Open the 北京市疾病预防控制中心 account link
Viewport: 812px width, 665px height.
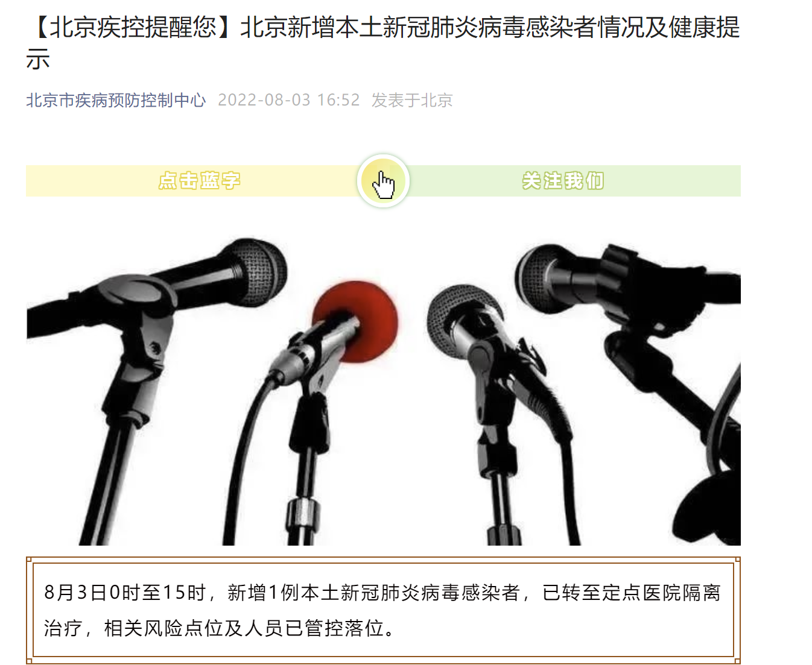coord(116,100)
